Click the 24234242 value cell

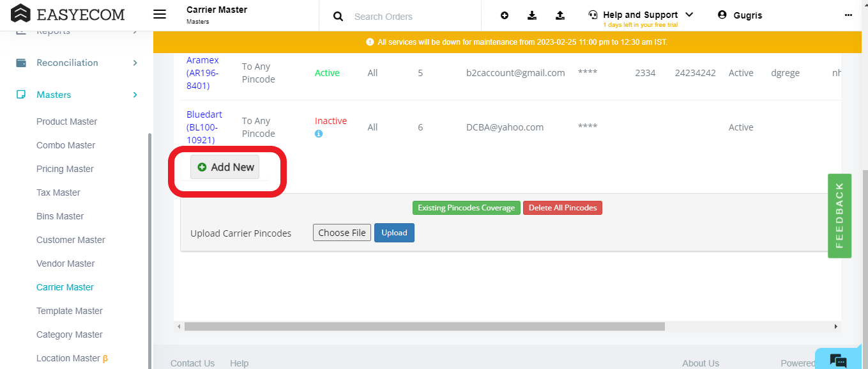tap(695, 73)
